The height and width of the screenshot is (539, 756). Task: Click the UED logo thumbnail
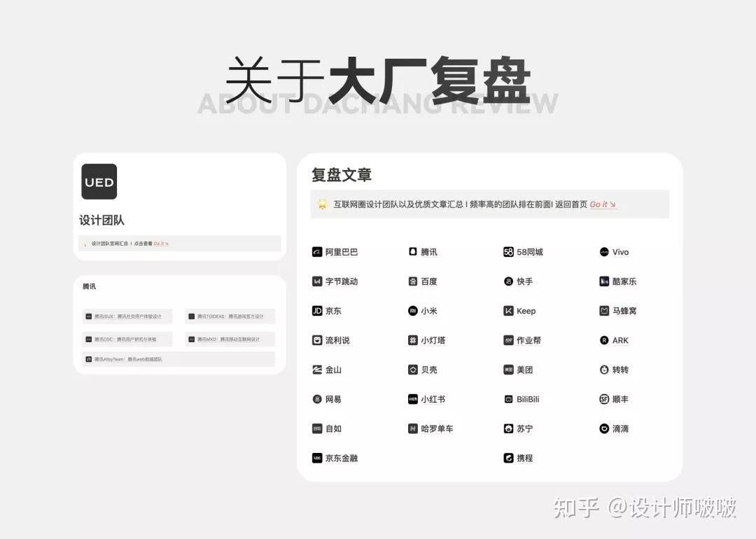tap(99, 181)
